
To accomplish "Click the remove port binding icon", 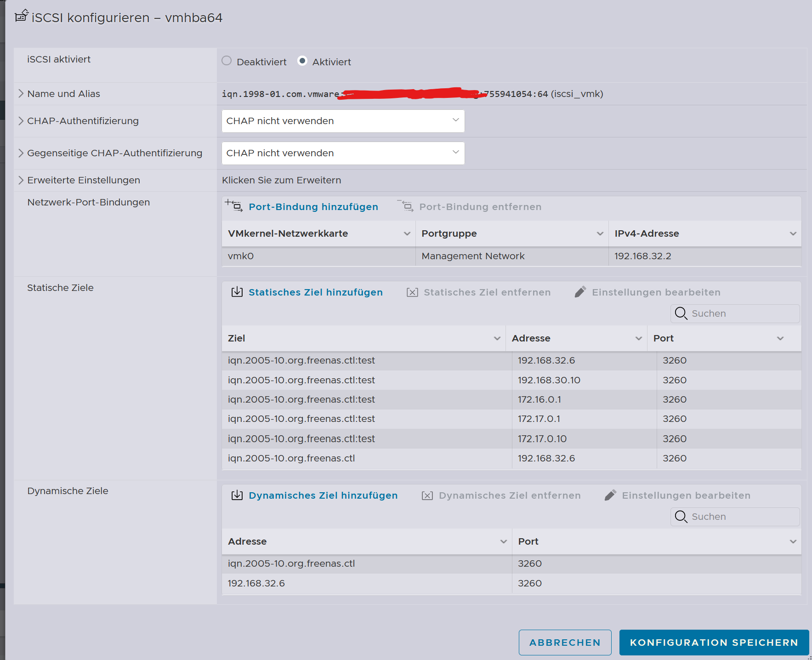I will (405, 205).
